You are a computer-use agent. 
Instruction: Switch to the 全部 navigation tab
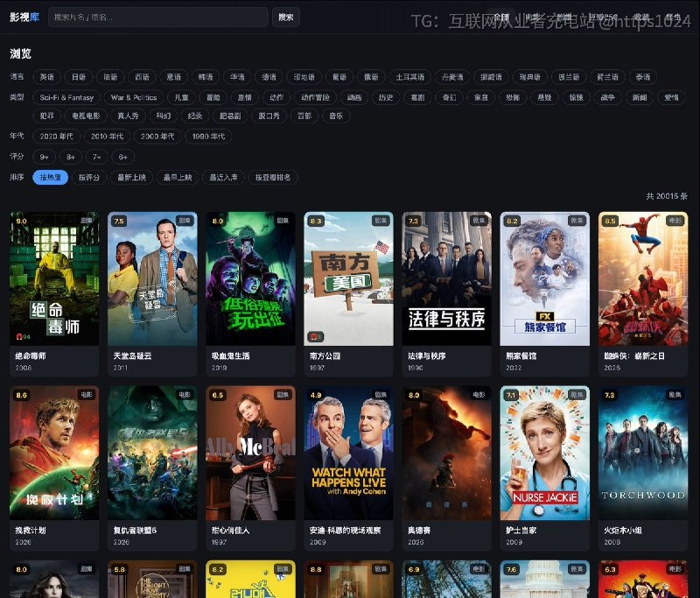pos(501,18)
